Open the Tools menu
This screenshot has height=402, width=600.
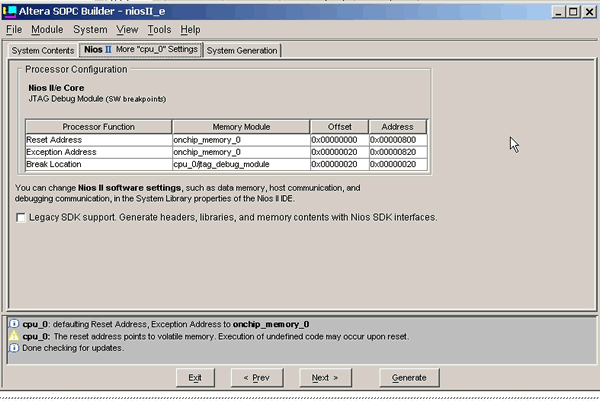coord(159,29)
